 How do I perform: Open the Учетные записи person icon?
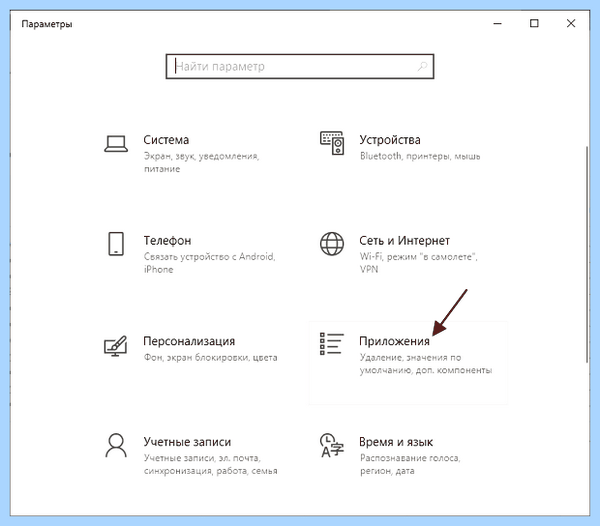(116, 445)
